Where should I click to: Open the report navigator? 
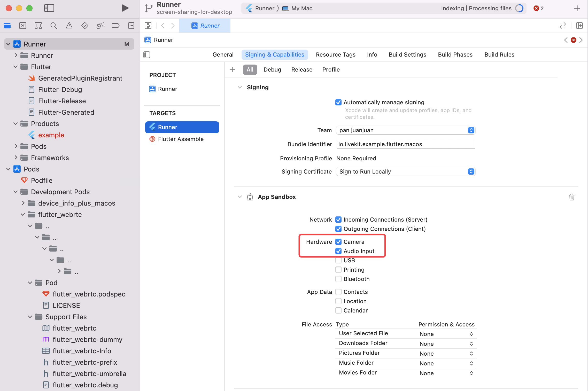coord(131,26)
